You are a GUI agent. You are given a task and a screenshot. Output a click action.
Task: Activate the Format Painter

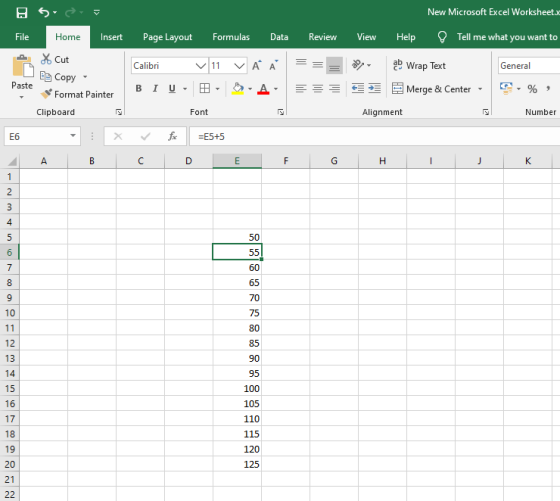coord(77,94)
